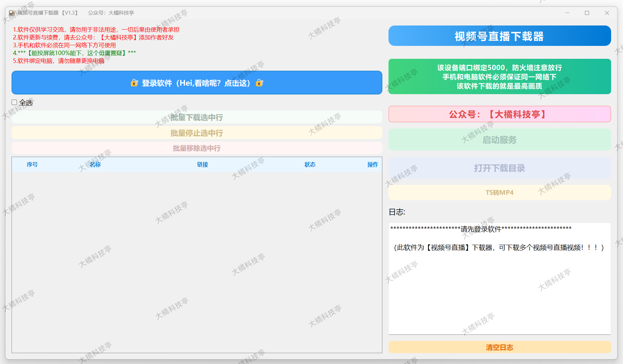This screenshot has width=623, height=364.
Task: Click 批量下载选中行 batch download button
Action: (x=197, y=117)
